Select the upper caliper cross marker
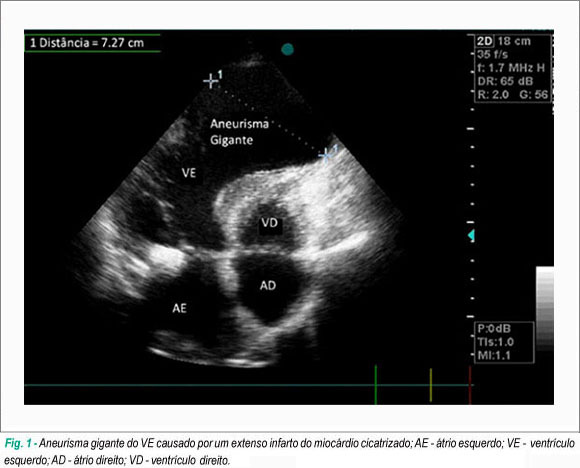The width and height of the screenshot is (580, 468). coord(211,81)
